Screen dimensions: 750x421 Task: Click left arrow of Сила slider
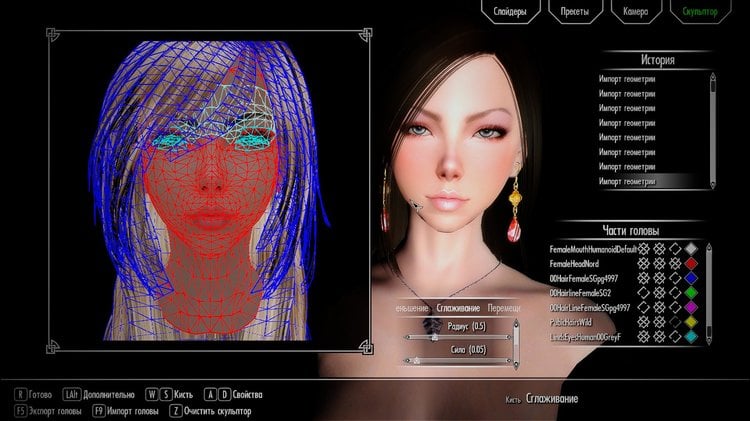click(407, 361)
